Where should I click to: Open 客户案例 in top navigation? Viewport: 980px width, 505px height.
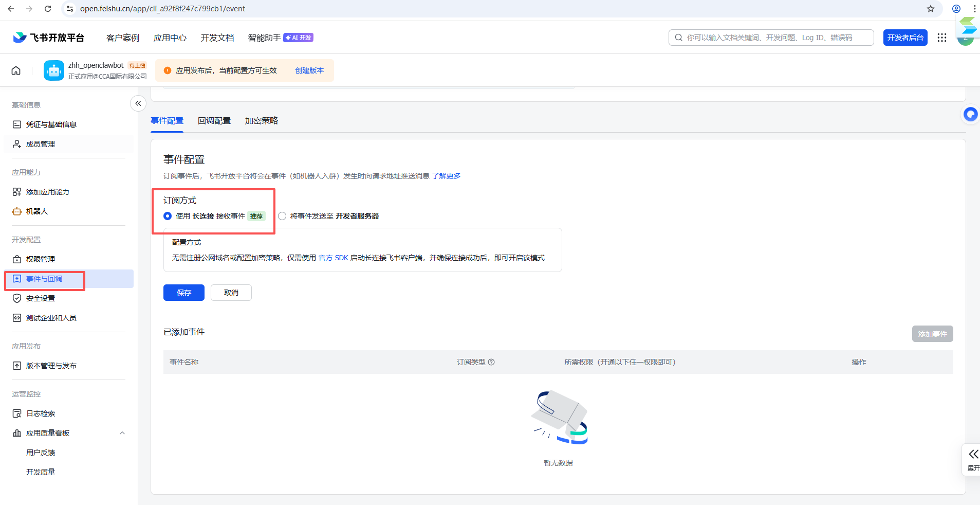pyautogui.click(x=123, y=38)
